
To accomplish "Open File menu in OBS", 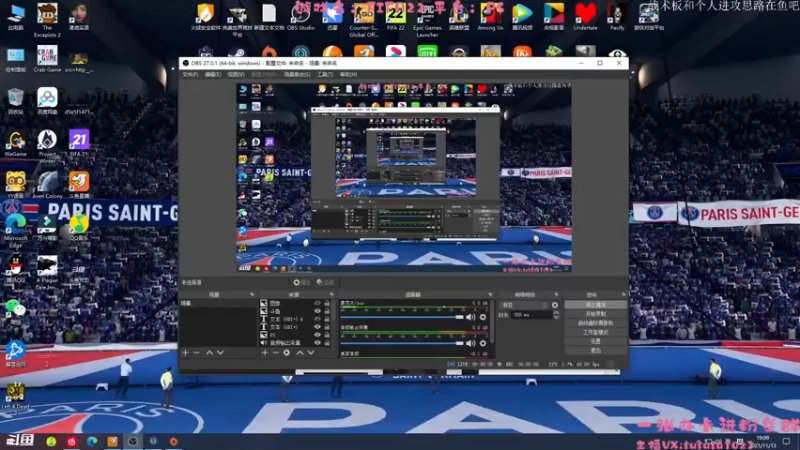I will coord(190,74).
